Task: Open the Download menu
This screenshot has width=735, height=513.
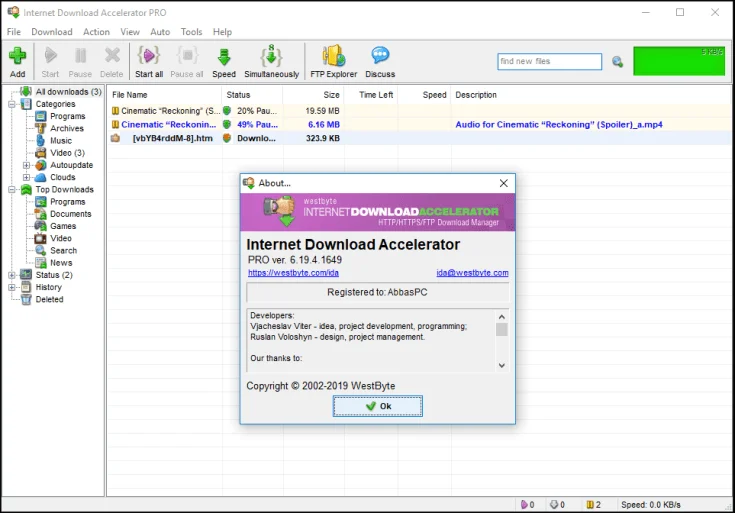Action: [52, 31]
